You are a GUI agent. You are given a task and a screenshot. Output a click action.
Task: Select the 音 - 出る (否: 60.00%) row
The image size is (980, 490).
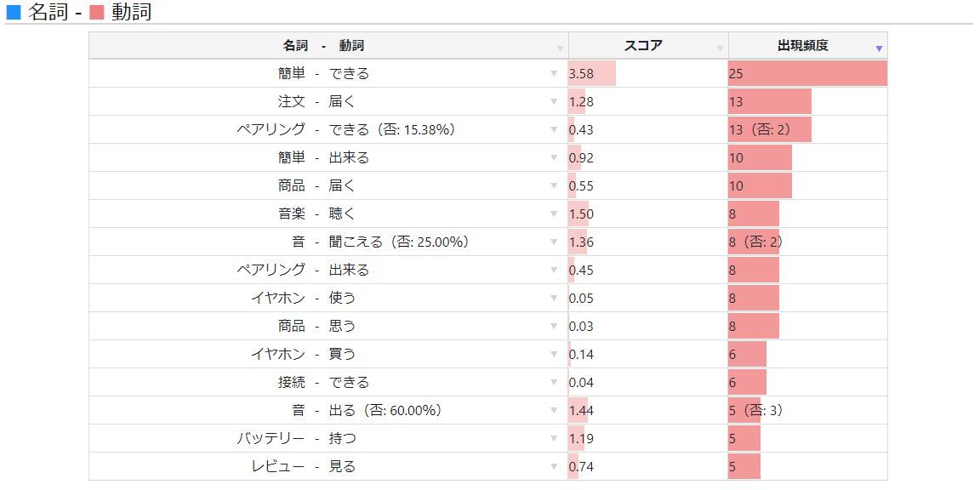[366, 411]
